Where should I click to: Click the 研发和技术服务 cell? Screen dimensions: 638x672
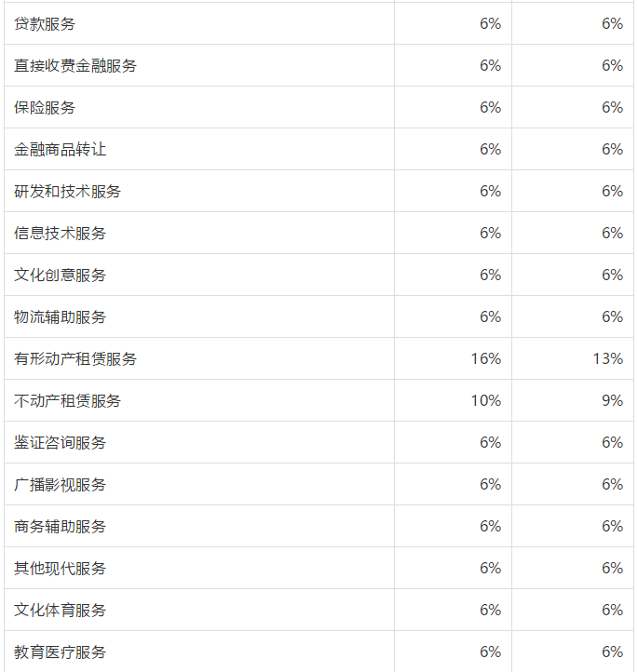(68, 192)
